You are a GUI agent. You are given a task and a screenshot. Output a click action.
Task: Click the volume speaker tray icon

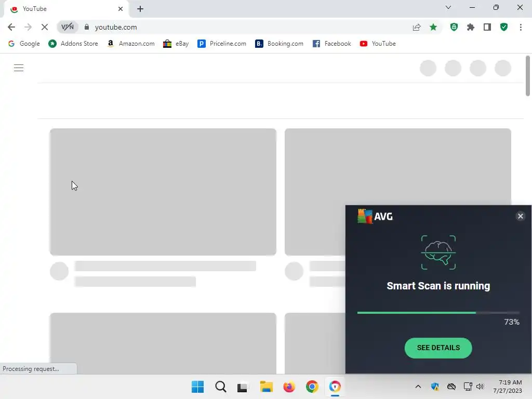pos(480,387)
